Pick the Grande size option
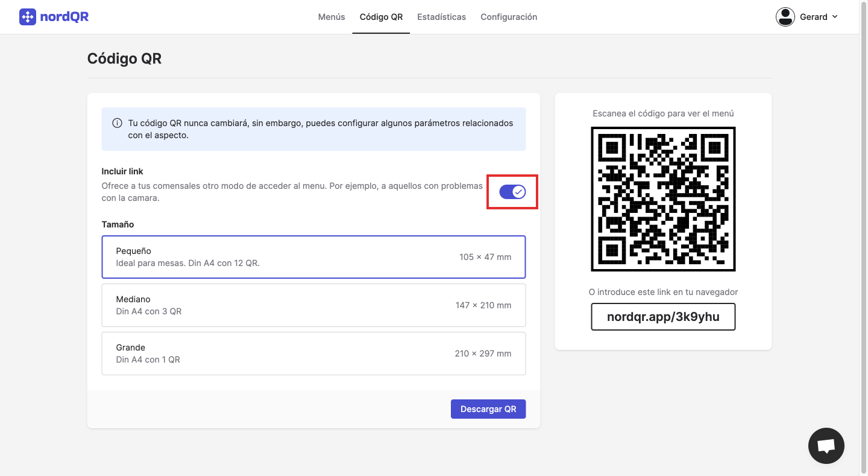Viewport: 868px width, 476px height. click(x=313, y=354)
